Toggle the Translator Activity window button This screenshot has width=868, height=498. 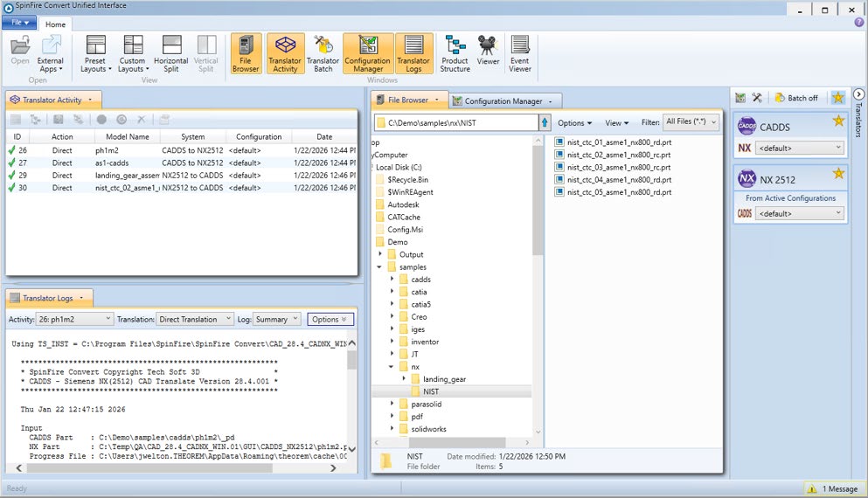click(285, 53)
